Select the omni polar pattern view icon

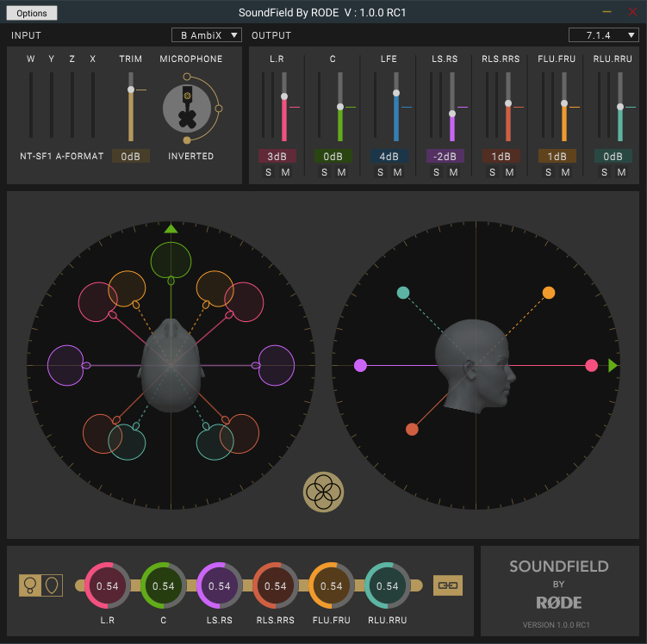click(30, 585)
